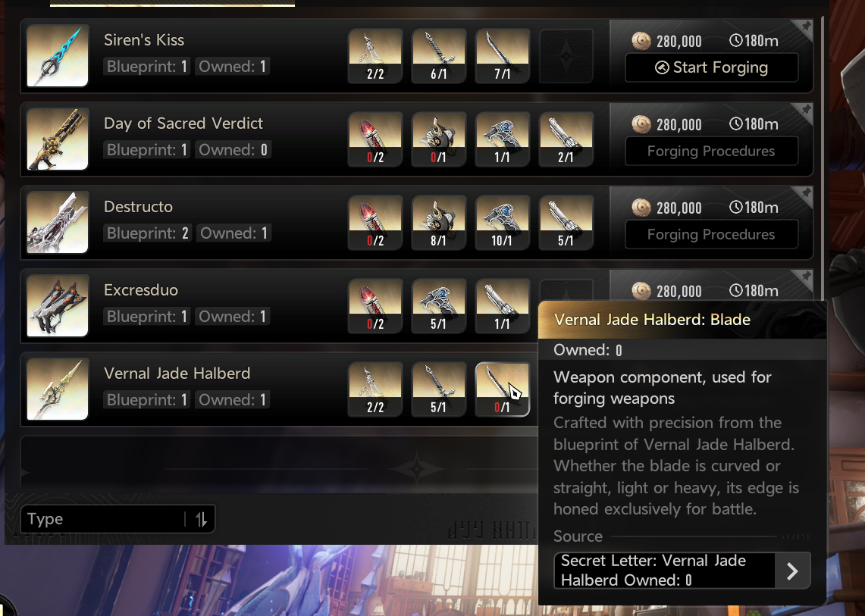The image size is (865, 616).
Task: Toggle pin on Siren's Kiss row
Action: point(805,27)
